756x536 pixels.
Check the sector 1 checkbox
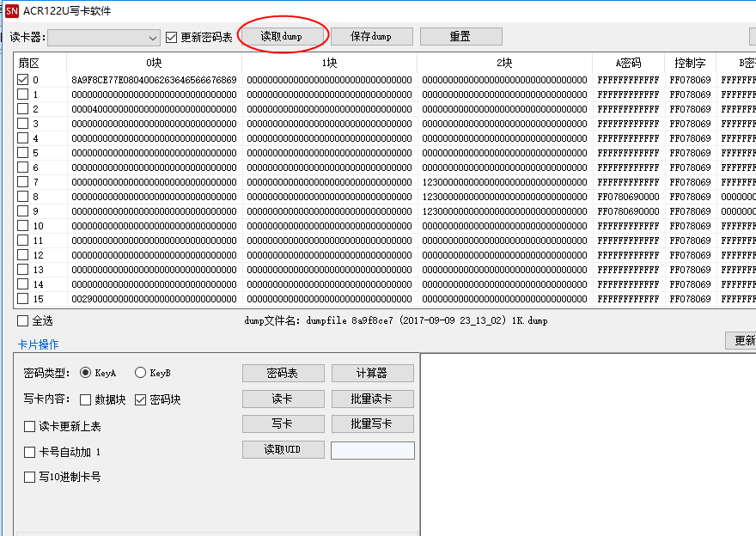[22, 94]
